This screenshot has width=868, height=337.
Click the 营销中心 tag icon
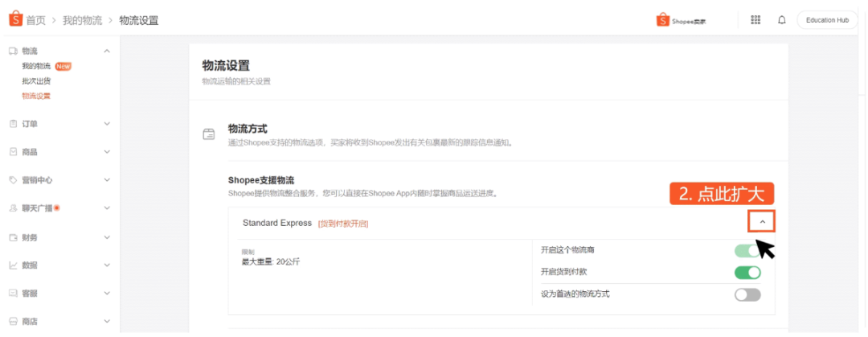click(14, 180)
